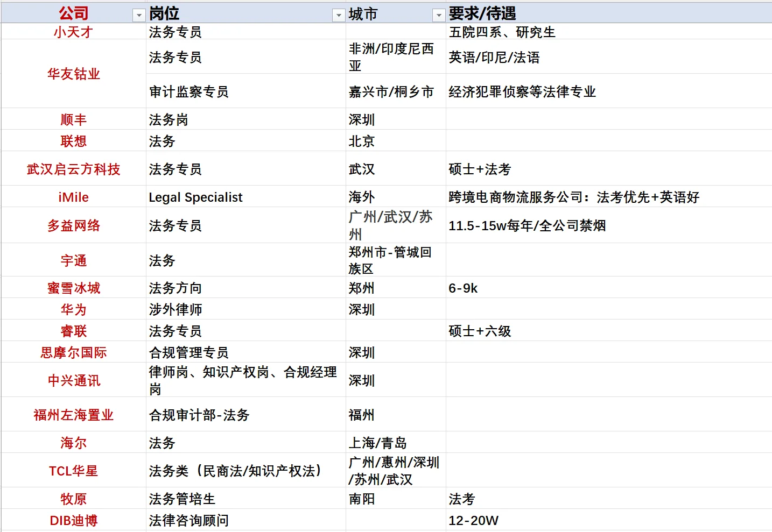Viewport: 772px width, 532px height.
Task: Click the 海外 city cell
Action: [396, 197]
